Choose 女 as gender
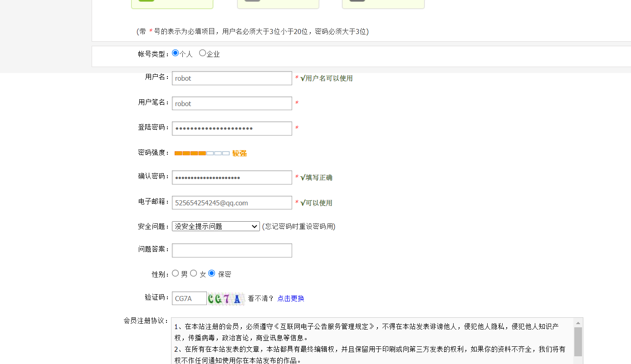Screen dimensions: 631x364 194,273
